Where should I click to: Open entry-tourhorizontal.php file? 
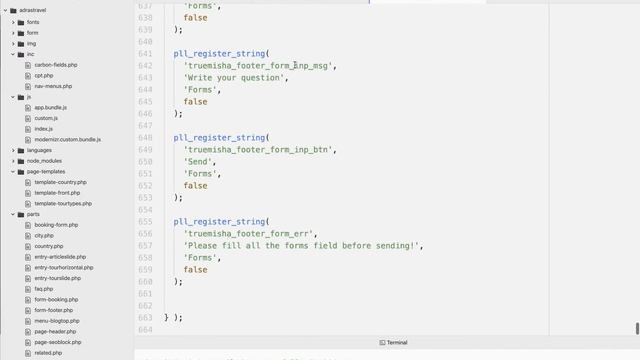coord(64,268)
